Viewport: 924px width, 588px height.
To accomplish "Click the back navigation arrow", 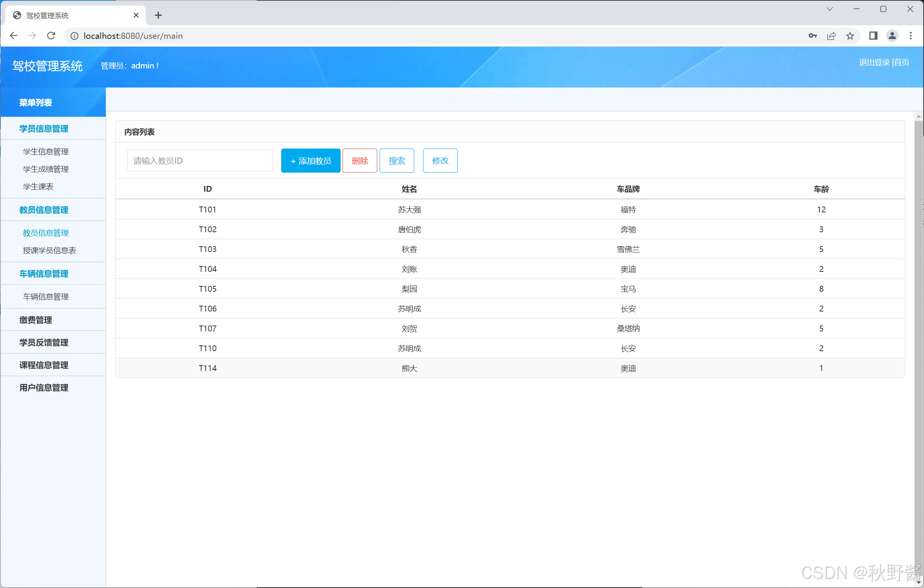I will point(14,36).
